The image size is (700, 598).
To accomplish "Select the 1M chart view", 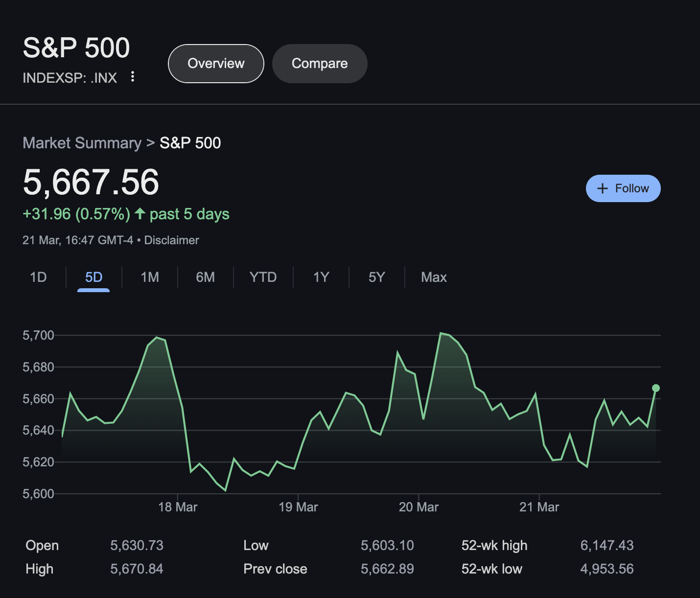I will tap(149, 277).
